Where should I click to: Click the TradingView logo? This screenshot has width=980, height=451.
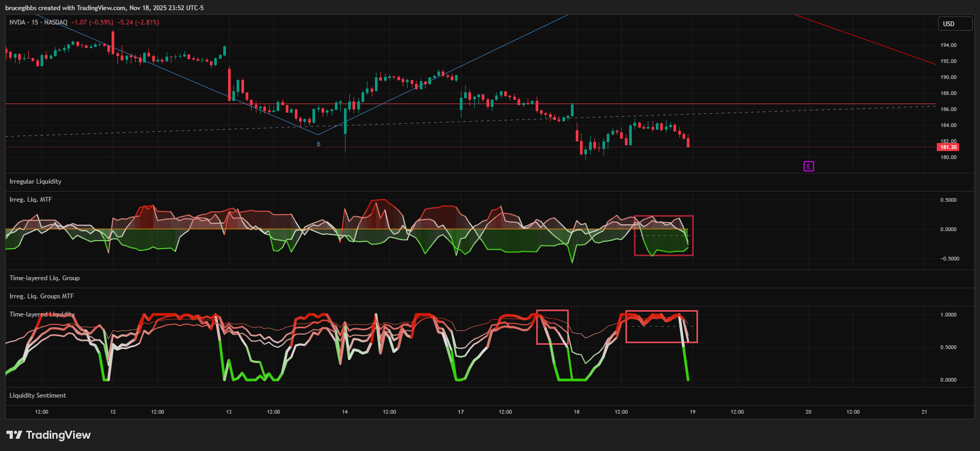click(x=49, y=435)
